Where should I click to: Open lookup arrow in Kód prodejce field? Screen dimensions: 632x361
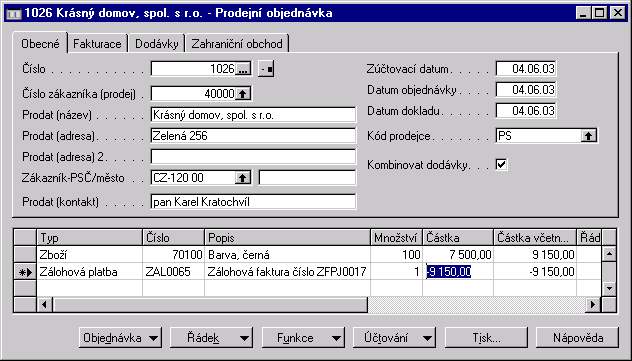click(x=589, y=136)
